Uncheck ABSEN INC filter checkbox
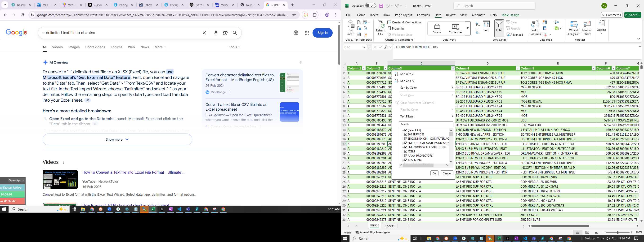644x242 pixels. 406,160
